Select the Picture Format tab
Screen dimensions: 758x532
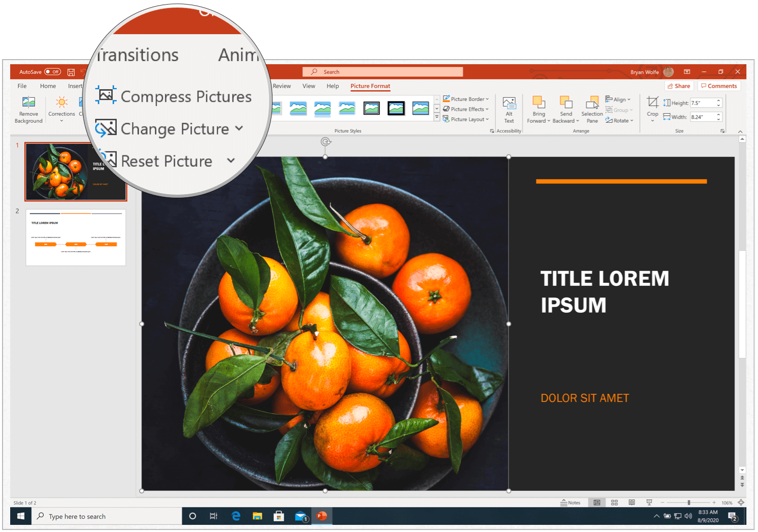pos(370,86)
